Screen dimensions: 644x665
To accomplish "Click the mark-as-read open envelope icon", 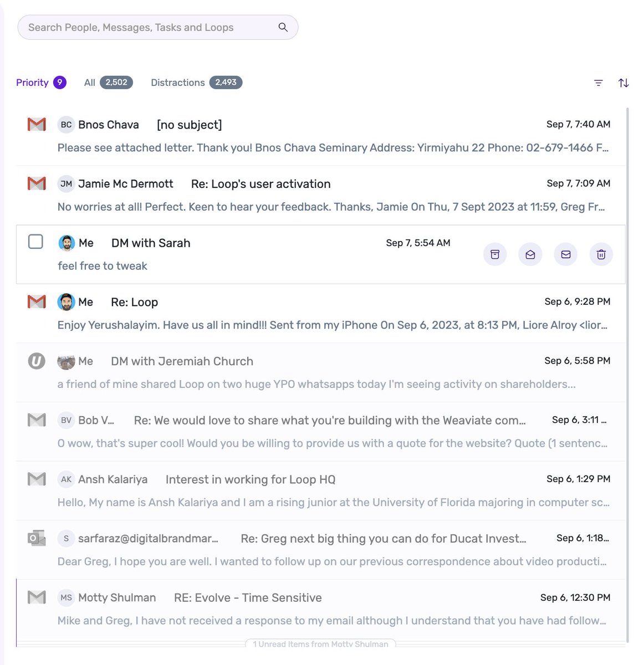I will coord(530,254).
